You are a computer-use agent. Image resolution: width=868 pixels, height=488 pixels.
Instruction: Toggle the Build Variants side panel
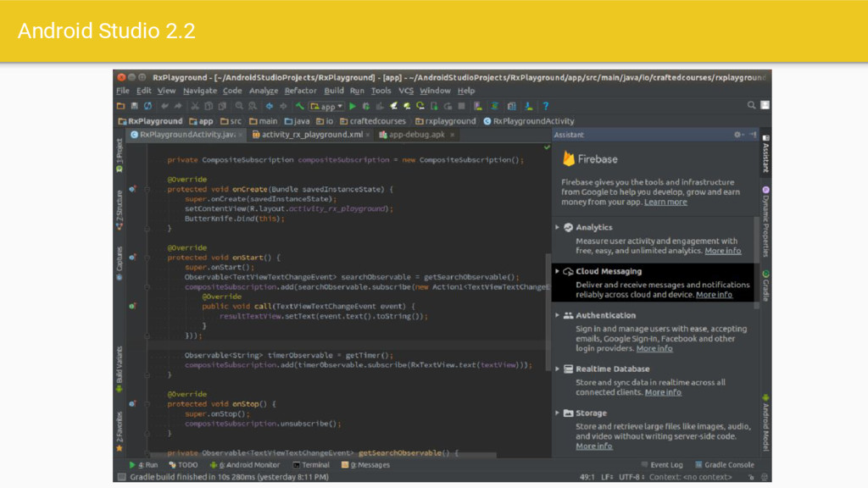coord(120,367)
